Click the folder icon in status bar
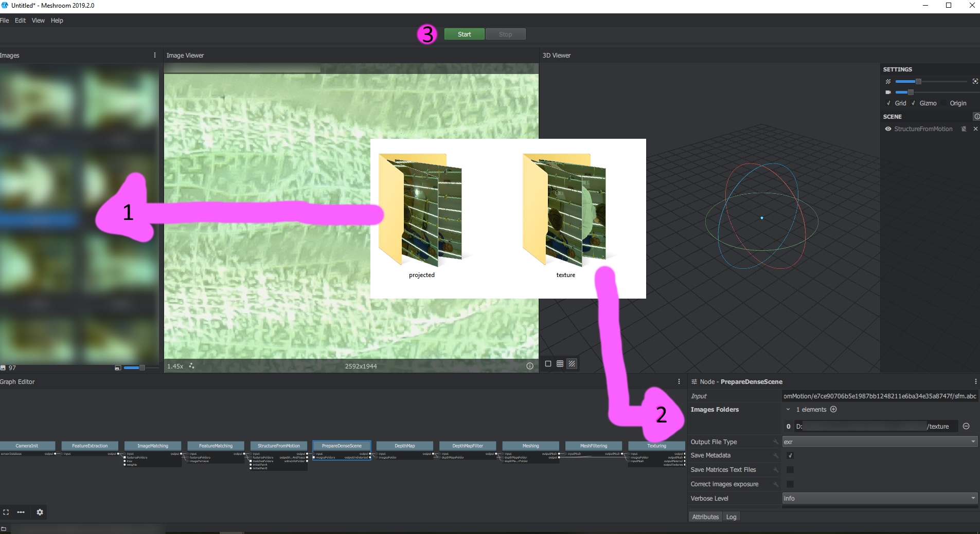The height and width of the screenshot is (534, 980). tap(4, 529)
